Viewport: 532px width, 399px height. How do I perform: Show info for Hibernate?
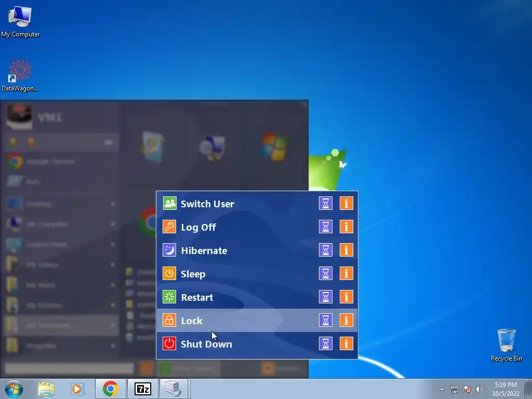(347, 250)
